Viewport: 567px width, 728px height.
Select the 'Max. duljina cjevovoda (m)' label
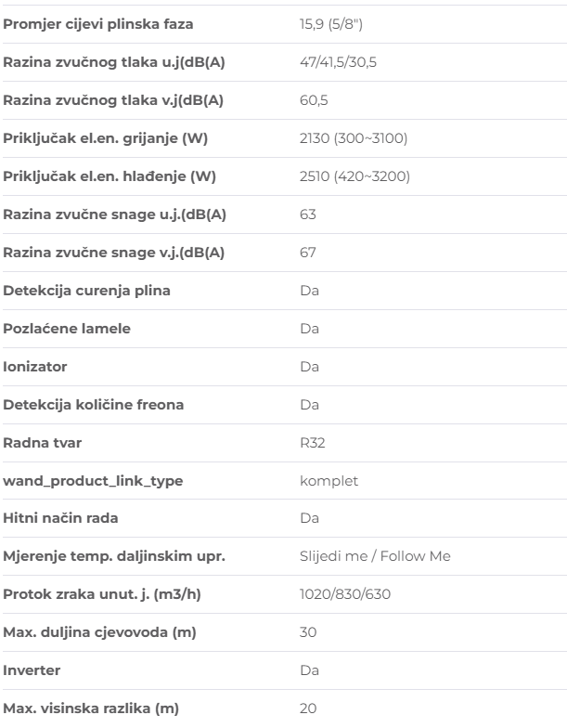pyautogui.click(x=99, y=632)
